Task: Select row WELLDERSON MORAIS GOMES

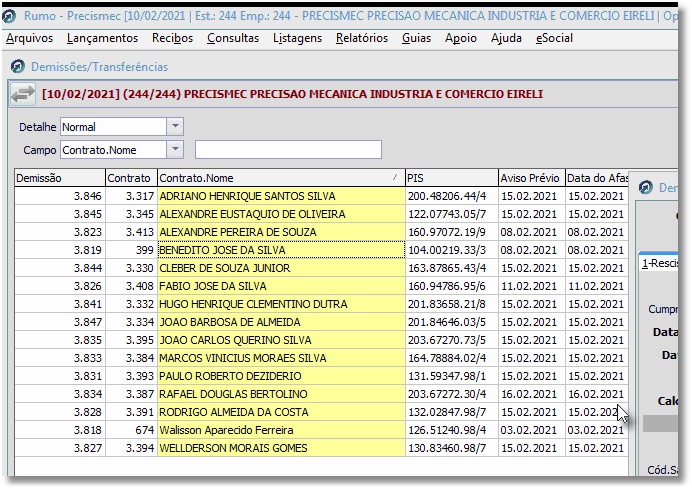Action: coord(321,448)
